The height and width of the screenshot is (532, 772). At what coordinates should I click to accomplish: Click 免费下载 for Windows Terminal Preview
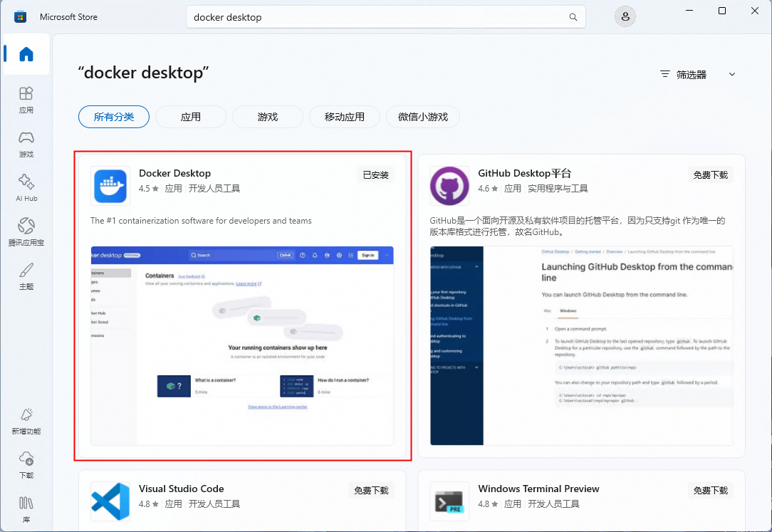(711, 490)
